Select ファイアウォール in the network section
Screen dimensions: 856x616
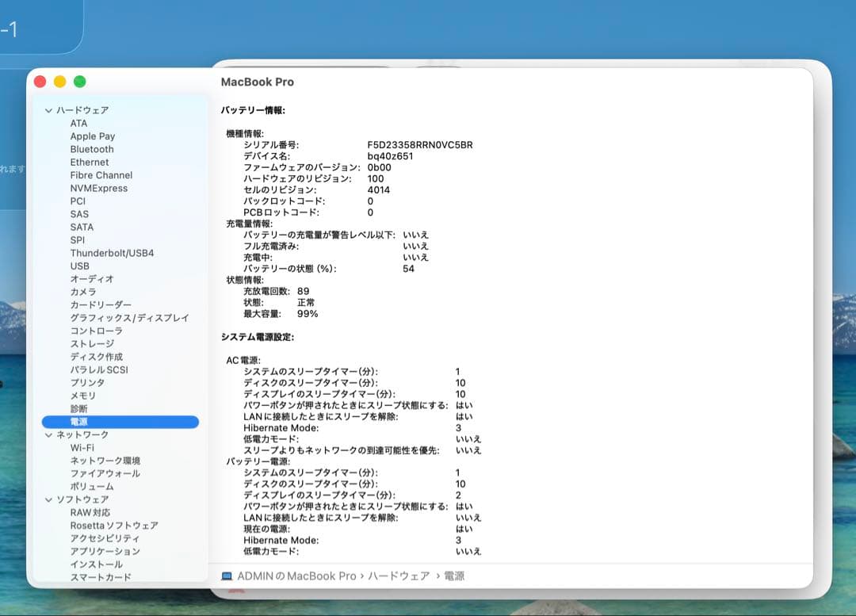pyautogui.click(x=104, y=473)
